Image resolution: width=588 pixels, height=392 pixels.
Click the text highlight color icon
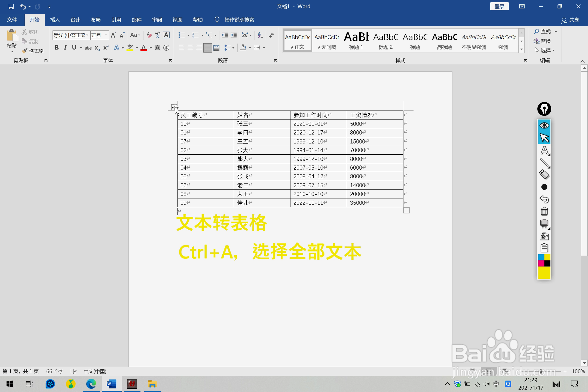(x=130, y=48)
